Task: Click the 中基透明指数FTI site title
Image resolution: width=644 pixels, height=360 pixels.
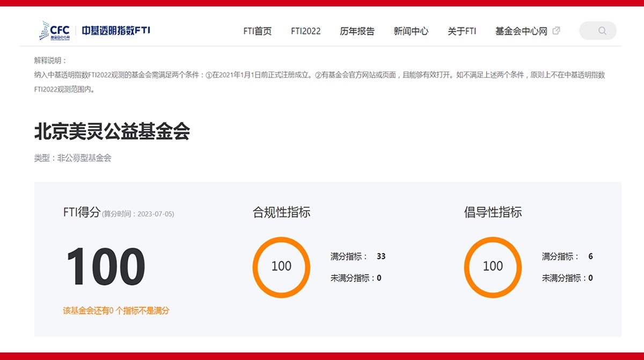Action: point(116,31)
